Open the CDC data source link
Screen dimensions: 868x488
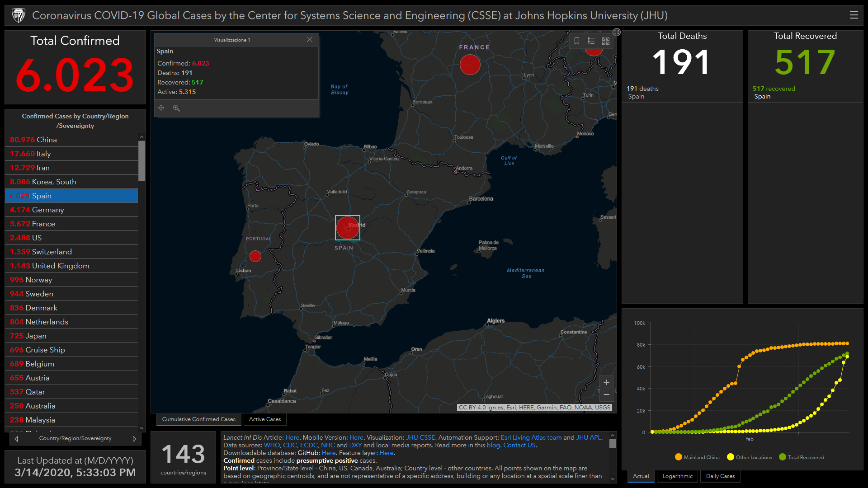tap(290, 445)
